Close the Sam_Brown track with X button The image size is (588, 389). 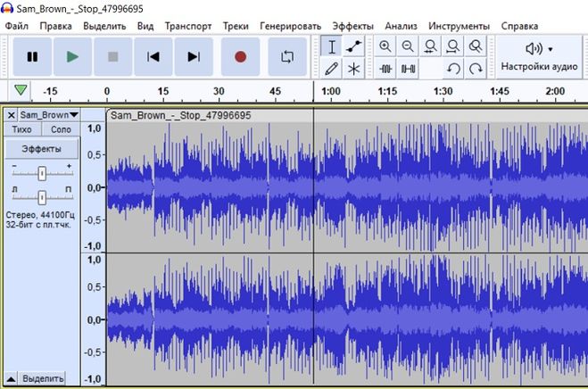12,115
